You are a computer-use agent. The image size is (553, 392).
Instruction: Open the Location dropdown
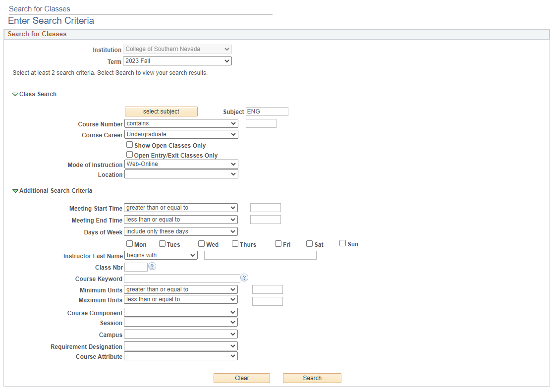pos(181,174)
